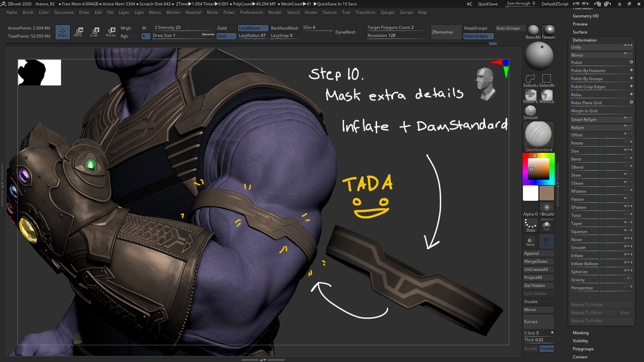
Task: Toggle the Double extract option
Action: tap(547, 349)
